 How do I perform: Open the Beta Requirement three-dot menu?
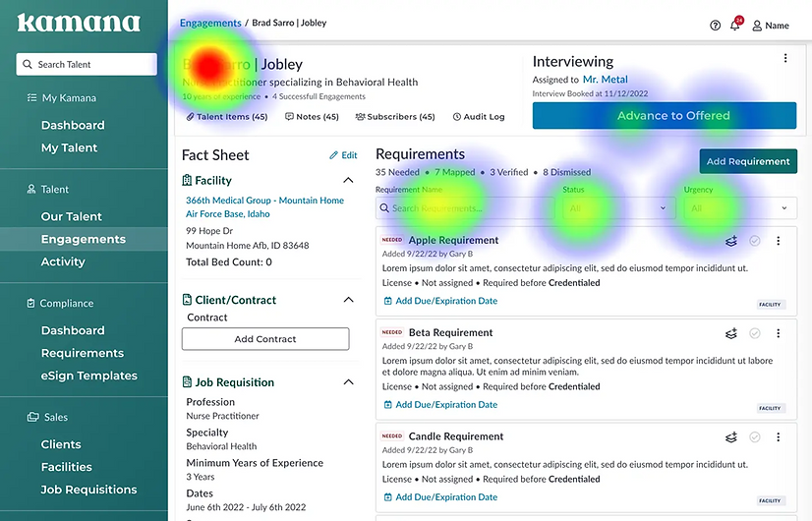click(779, 333)
